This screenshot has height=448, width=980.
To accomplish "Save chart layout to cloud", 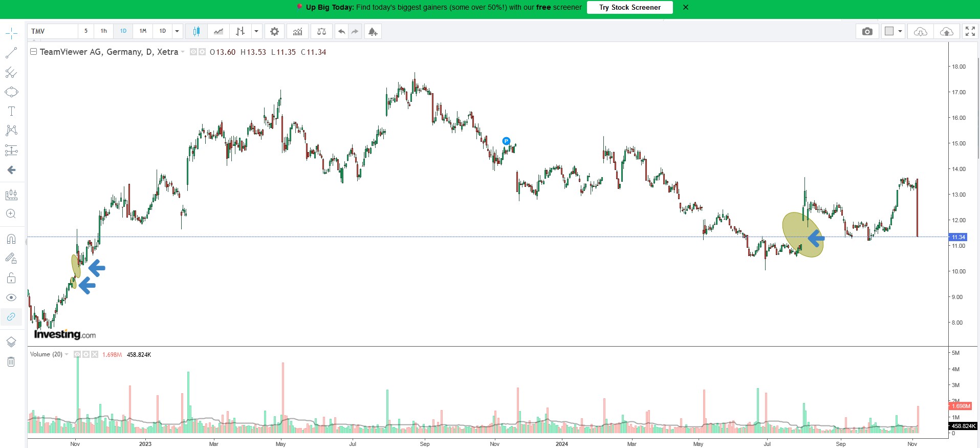I will tap(947, 31).
